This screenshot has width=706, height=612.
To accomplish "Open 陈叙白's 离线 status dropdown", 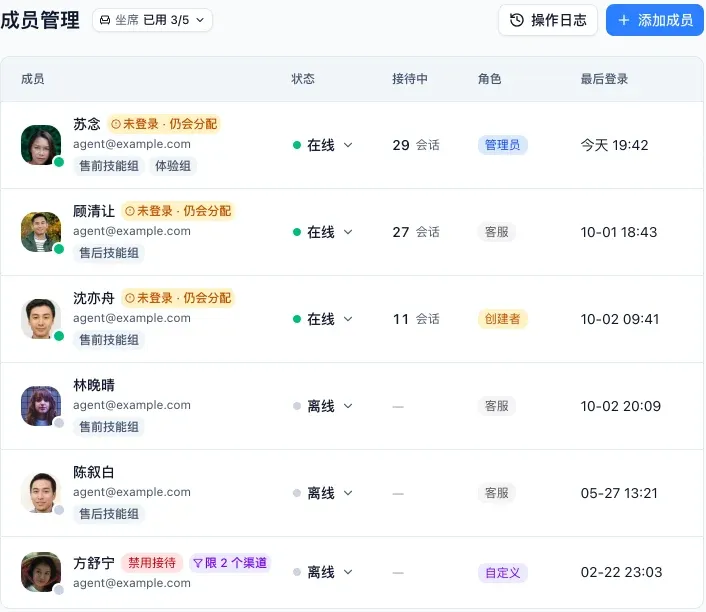I will [322, 493].
